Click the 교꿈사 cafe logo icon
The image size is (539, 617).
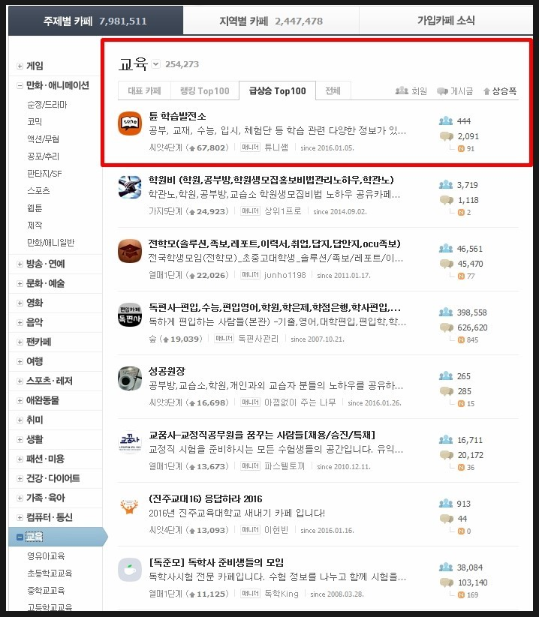click(130, 442)
